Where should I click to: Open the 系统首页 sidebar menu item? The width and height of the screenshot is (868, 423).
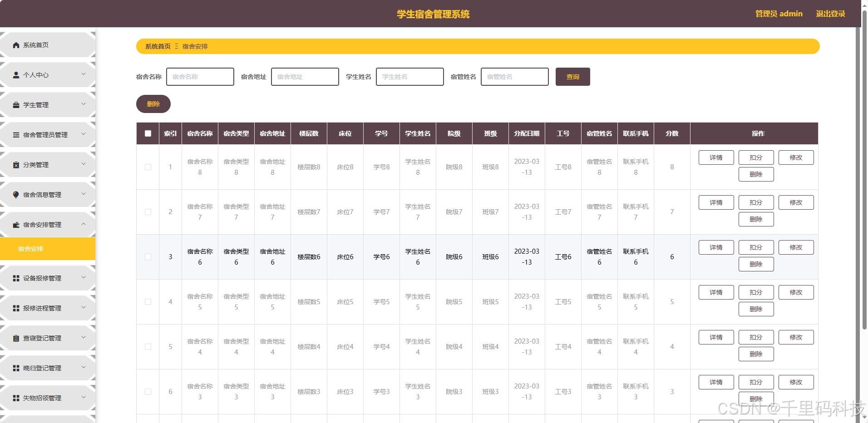[x=48, y=45]
